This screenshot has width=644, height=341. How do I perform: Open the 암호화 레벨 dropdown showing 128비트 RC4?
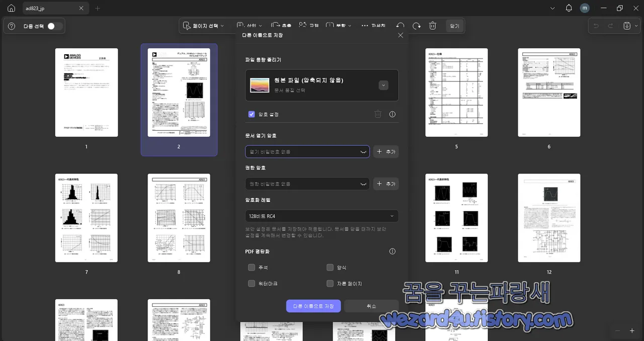coord(321,216)
